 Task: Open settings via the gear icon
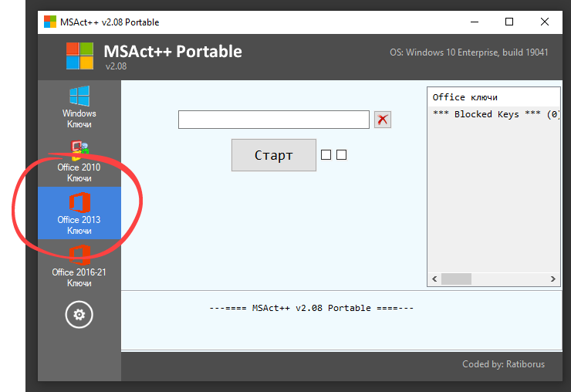point(79,315)
